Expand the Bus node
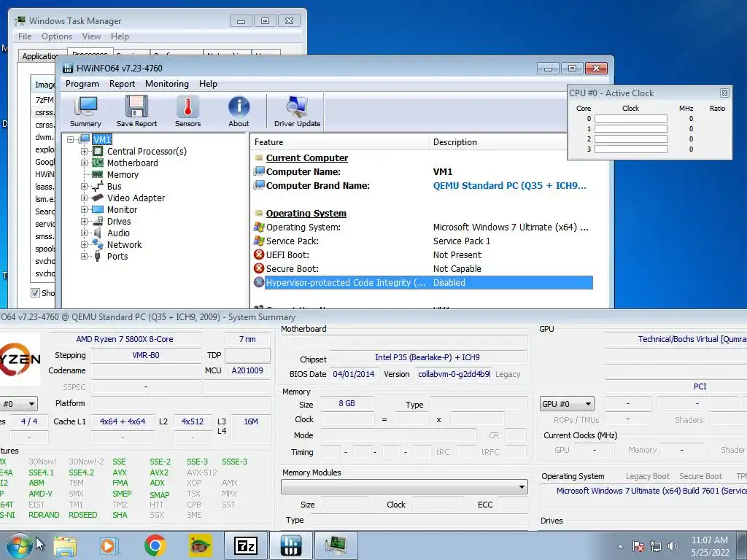 click(85, 186)
